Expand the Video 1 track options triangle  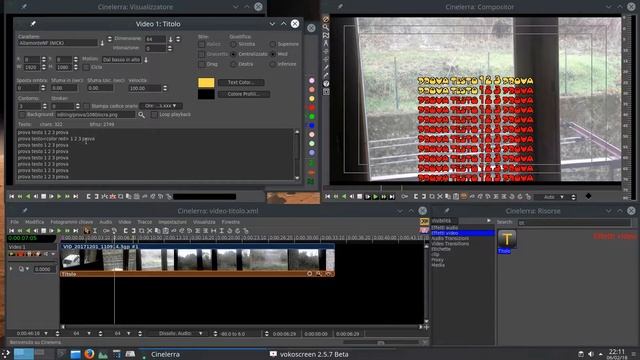(x=11, y=269)
